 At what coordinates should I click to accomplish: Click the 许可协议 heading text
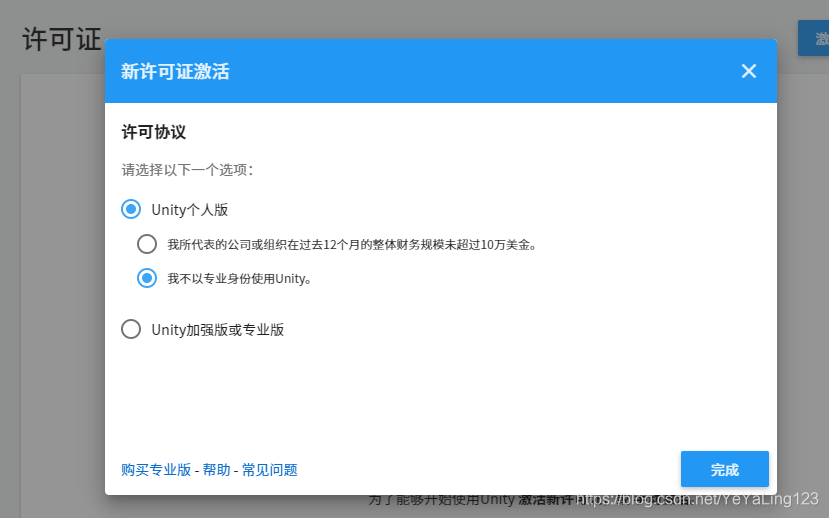pyautogui.click(x=154, y=132)
